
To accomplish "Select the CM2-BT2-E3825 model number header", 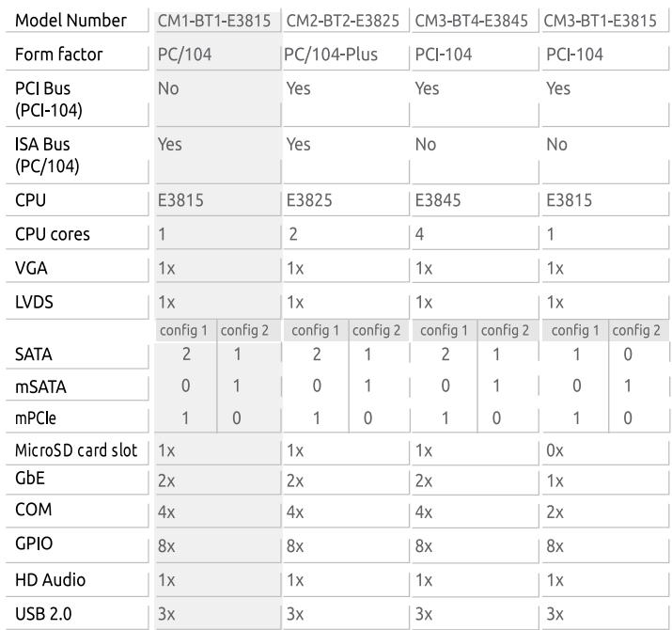I will click(x=343, y=21).
